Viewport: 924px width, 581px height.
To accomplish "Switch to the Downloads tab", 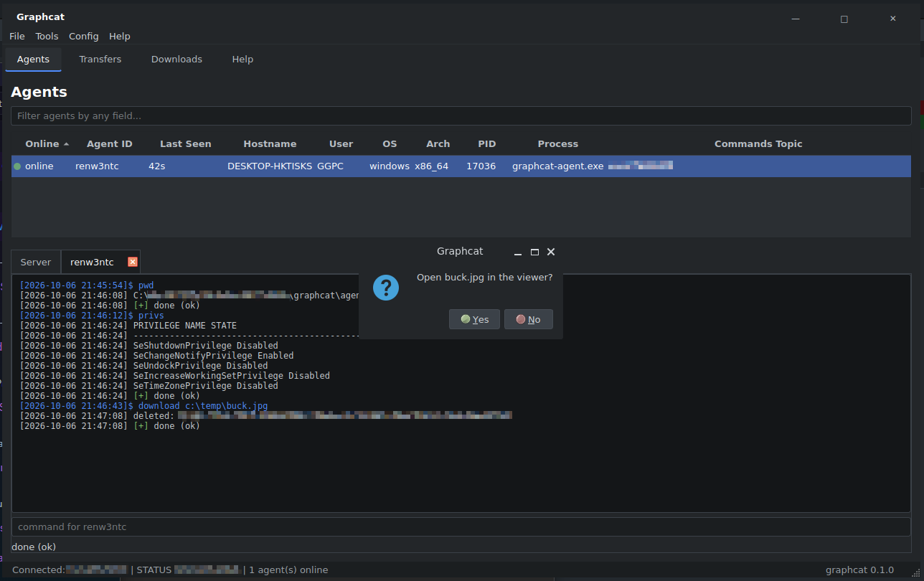I will [x=176, y=60].
